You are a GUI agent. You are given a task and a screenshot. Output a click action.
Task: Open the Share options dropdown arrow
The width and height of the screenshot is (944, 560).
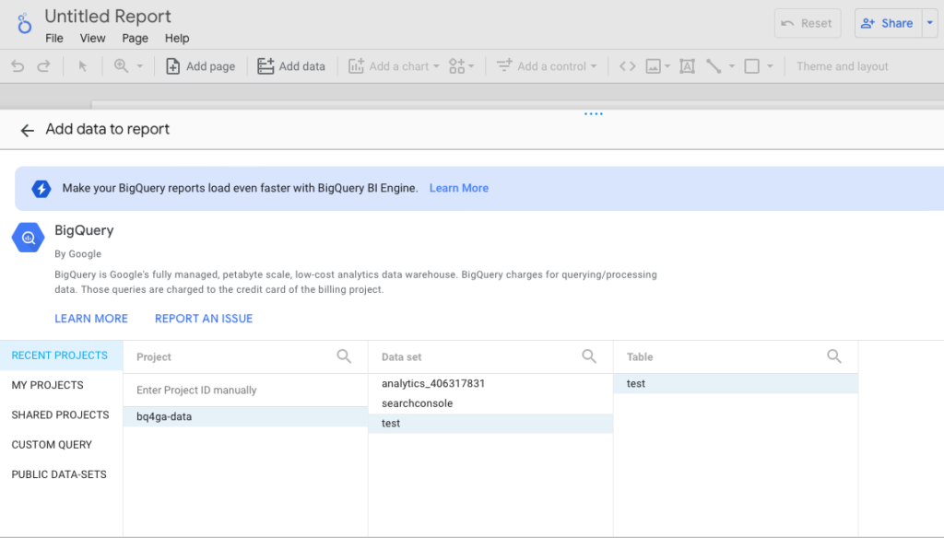click(x=930, y=23)
